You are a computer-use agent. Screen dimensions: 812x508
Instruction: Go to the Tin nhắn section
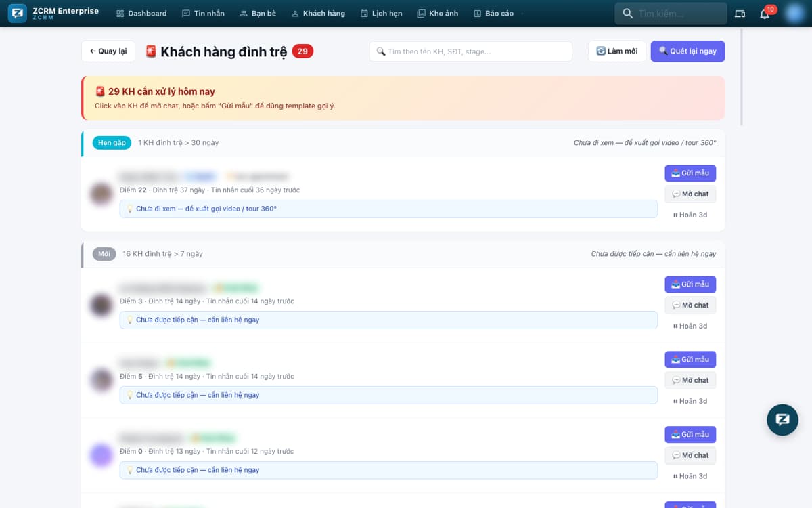point(203,13)
